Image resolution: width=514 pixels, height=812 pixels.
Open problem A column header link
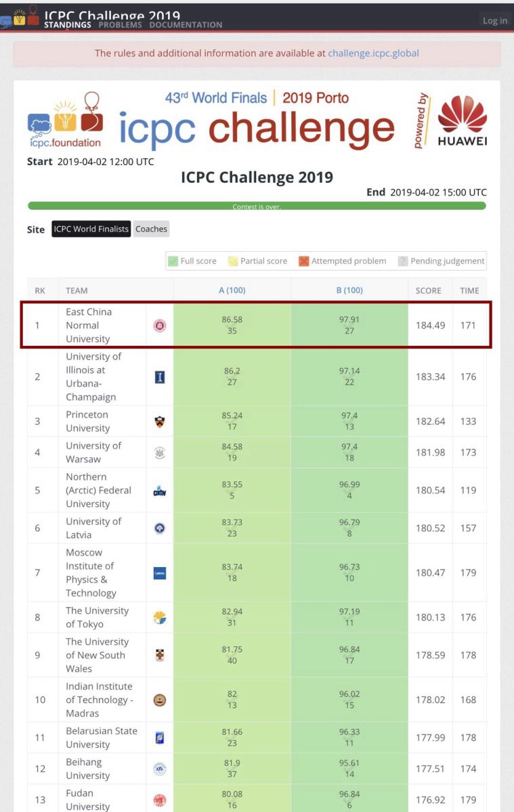[232, 290]
